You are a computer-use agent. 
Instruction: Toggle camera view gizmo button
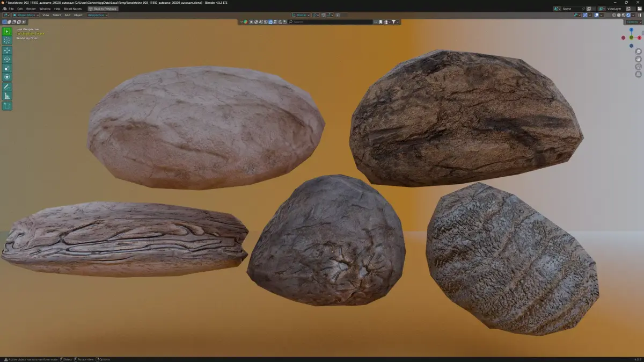point(638,67)
